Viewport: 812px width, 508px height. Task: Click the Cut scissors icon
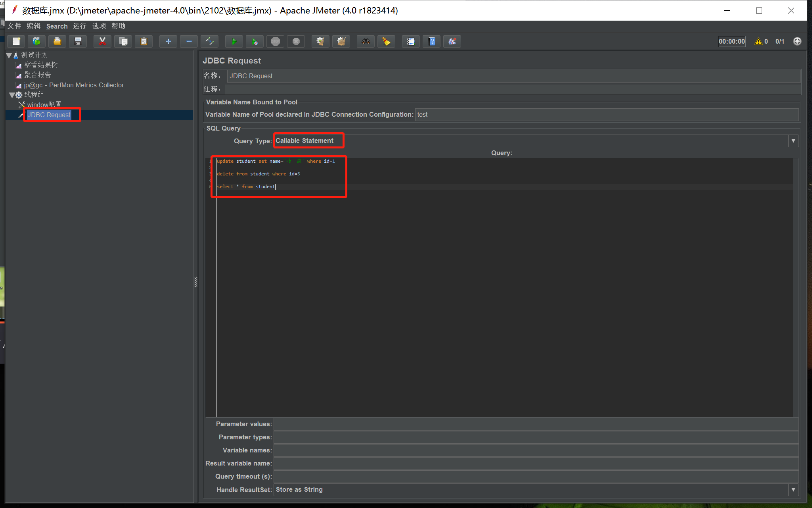pyautogui.click(x=102, y=41)
